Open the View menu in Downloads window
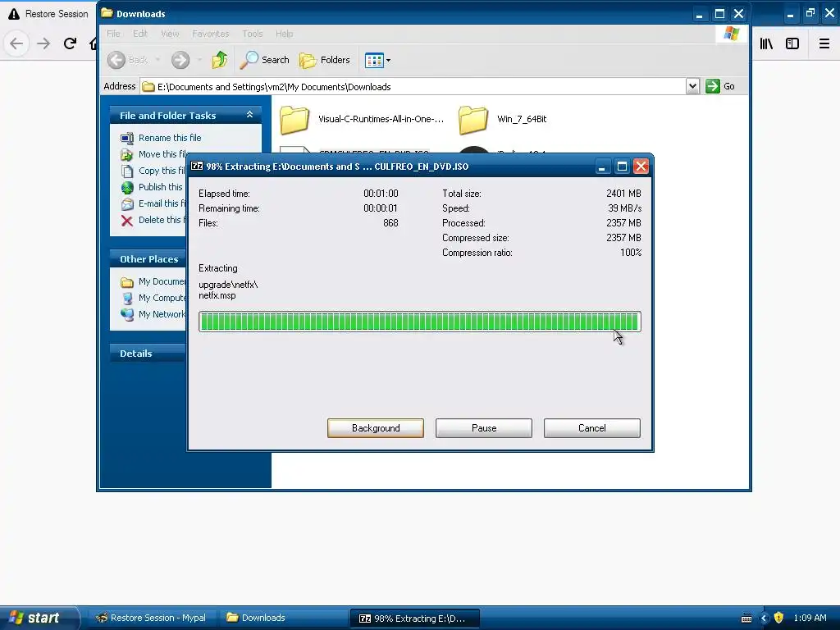 [x=170, y=34]
